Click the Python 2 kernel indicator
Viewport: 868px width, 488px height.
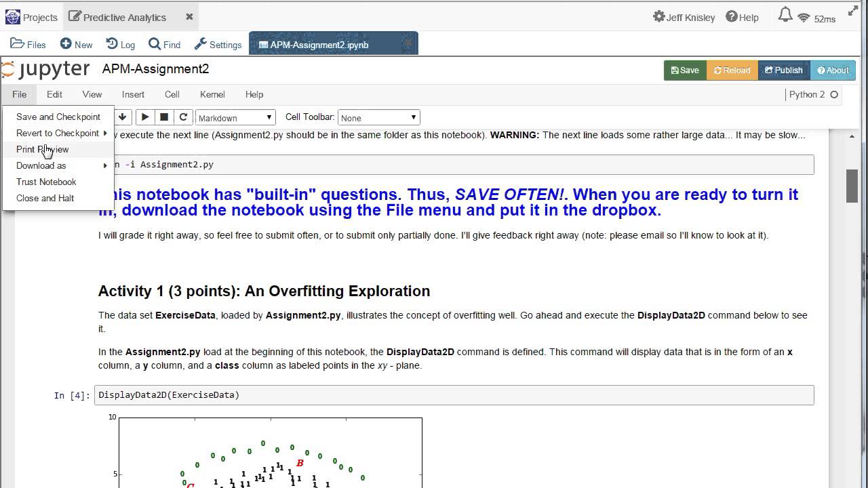(814, 94)
